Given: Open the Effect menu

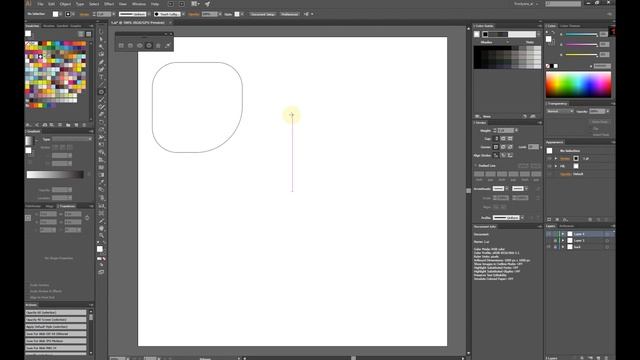Looking at the screenshot, I should [109, 4].
